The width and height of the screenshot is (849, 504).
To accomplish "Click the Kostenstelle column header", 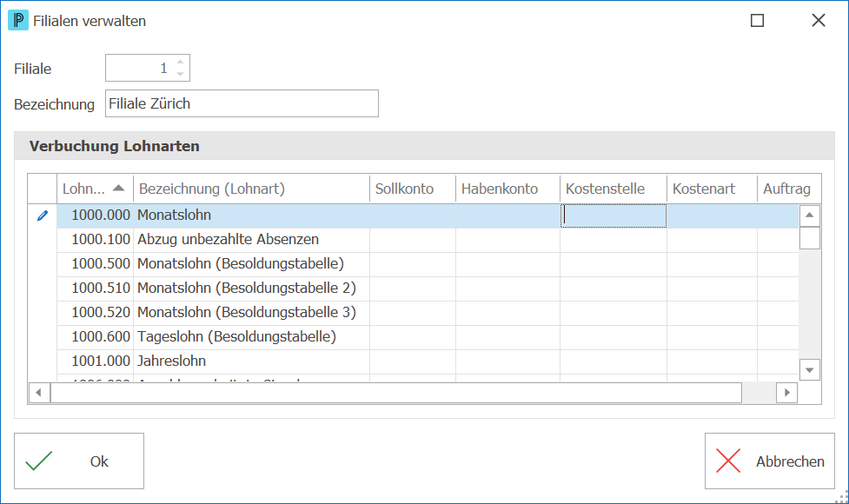I will [613, 189].
